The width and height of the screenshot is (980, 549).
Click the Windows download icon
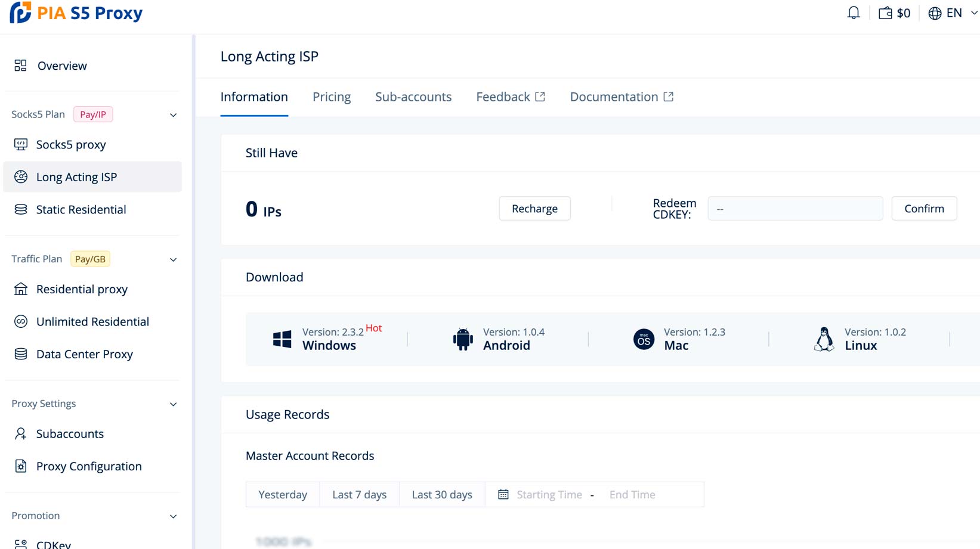(282, 339)
